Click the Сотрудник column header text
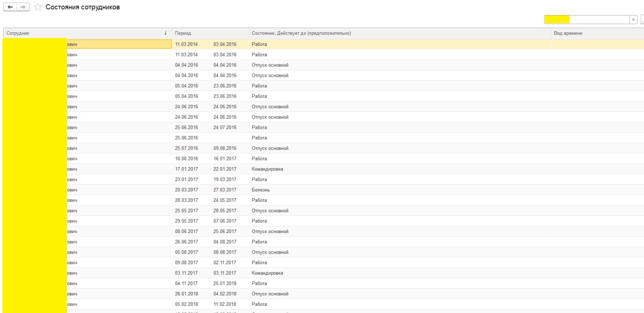644x313 pixels. [x=18, y=33]
